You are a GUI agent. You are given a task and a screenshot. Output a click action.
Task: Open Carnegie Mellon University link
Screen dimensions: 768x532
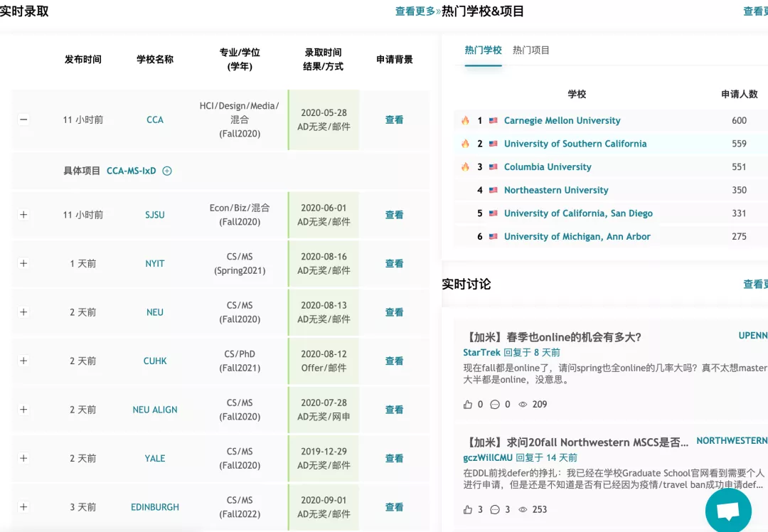tap(562, 121)
